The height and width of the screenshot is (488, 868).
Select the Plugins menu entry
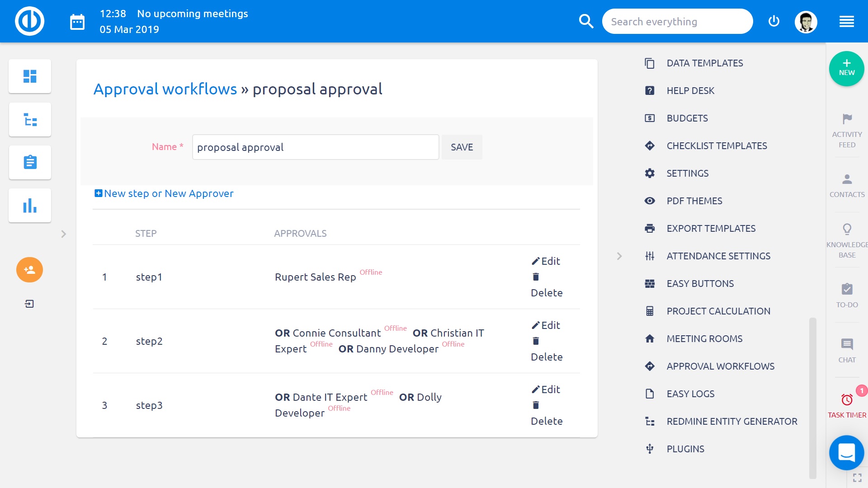(685, 449)
